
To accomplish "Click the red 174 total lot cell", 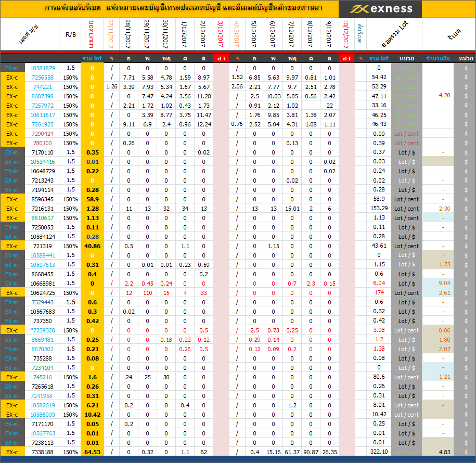I will point(379,293).
